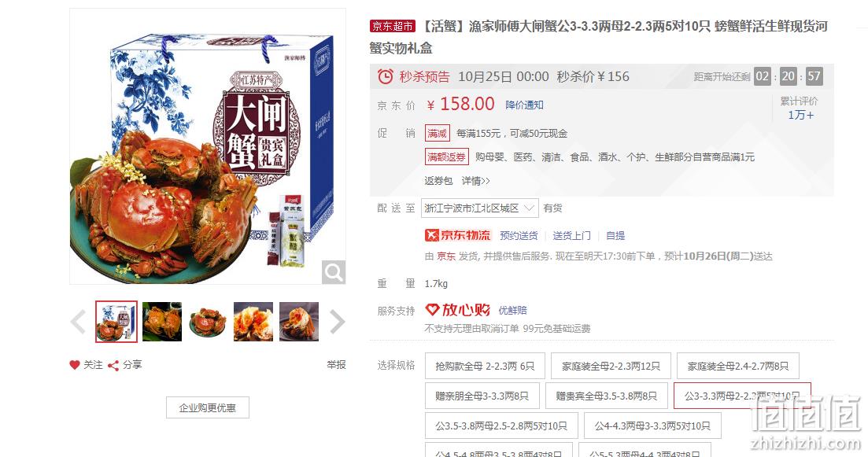
Task: Show previous thumbnails with left arrow
Action: click(78, 322)
